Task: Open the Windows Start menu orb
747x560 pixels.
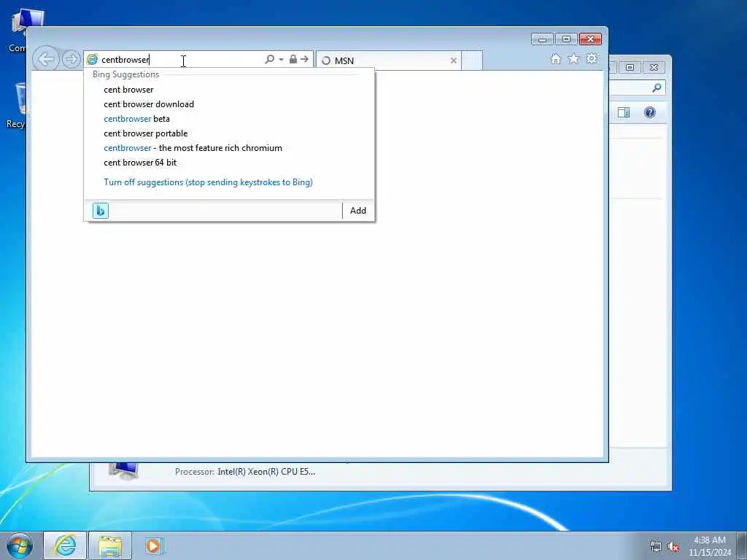Action: (x=20, y=545)
